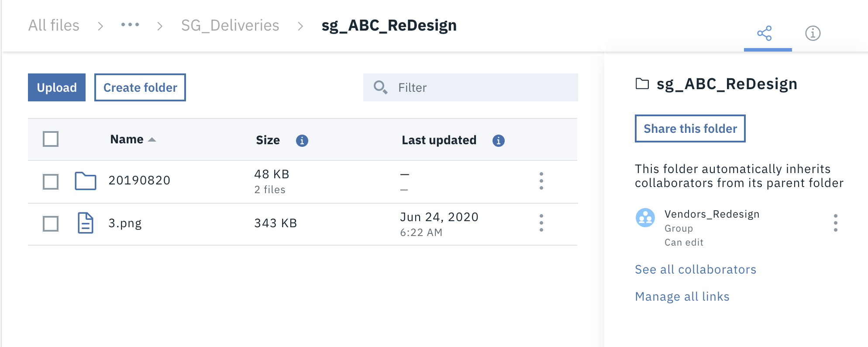Click the Upload button
This screenshot has height=347, width=868.
tap(57, 87)
